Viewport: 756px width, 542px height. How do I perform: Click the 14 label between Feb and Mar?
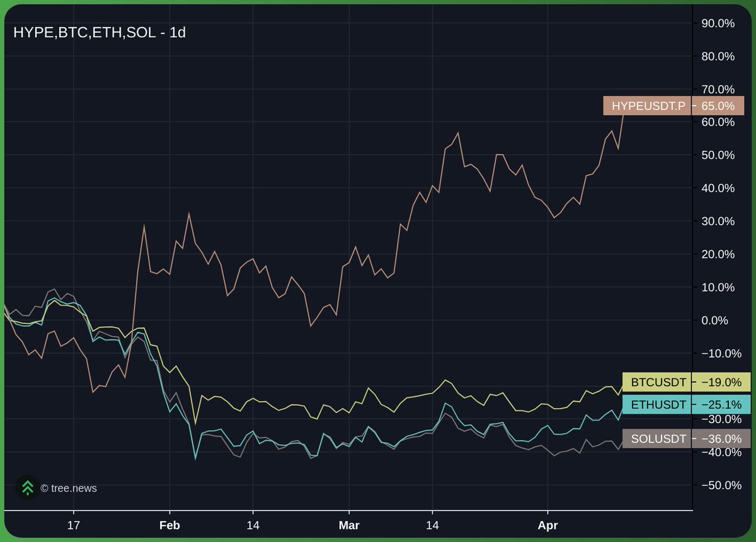click(253, 525)
